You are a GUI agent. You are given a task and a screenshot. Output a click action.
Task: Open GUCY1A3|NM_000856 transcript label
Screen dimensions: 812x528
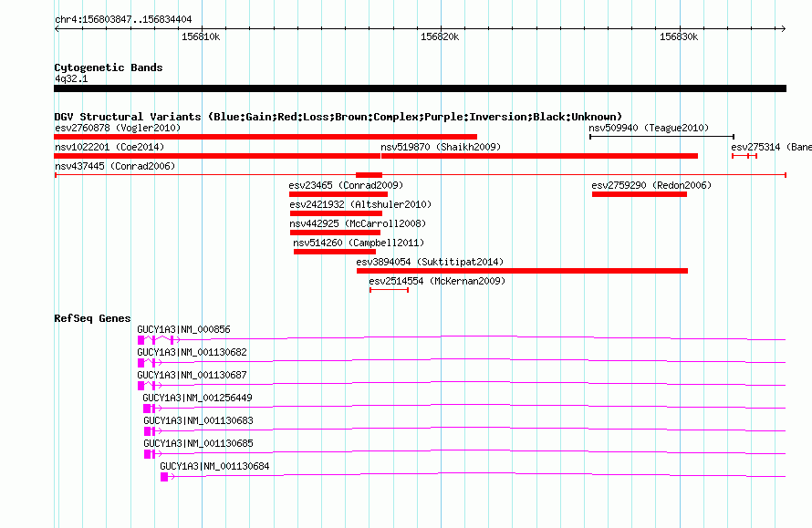point(183,330)
